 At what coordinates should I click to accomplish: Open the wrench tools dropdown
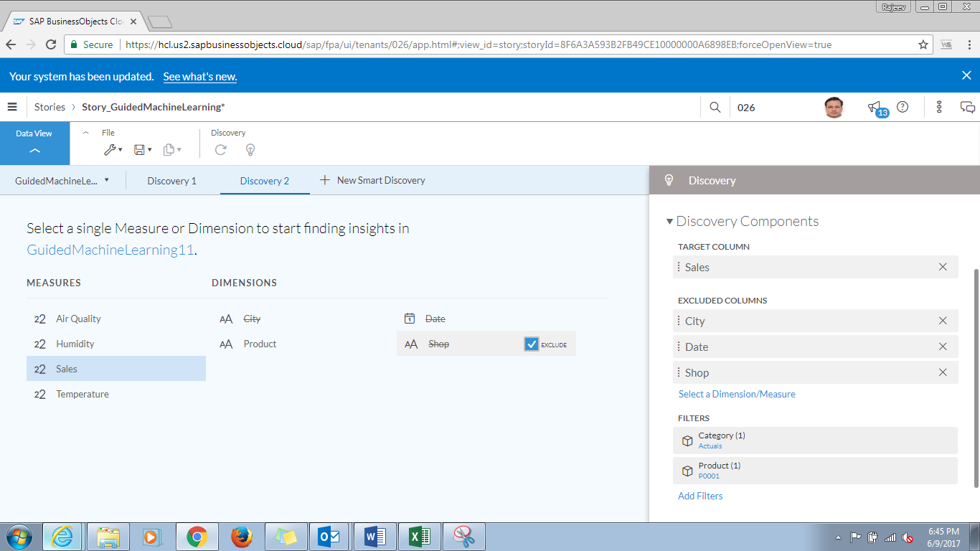pos(113,149)
